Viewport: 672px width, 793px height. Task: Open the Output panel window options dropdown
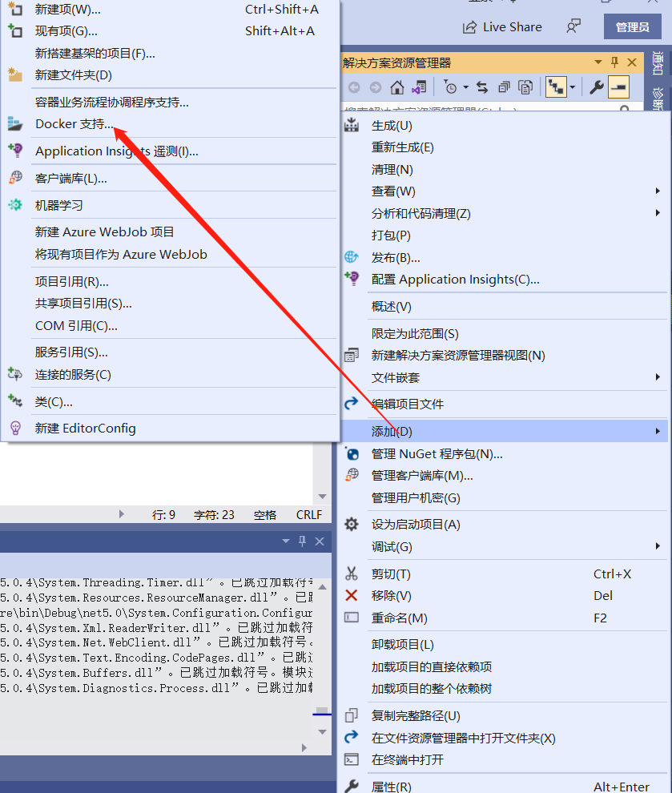pyautogui.click(x=286, y=541)
